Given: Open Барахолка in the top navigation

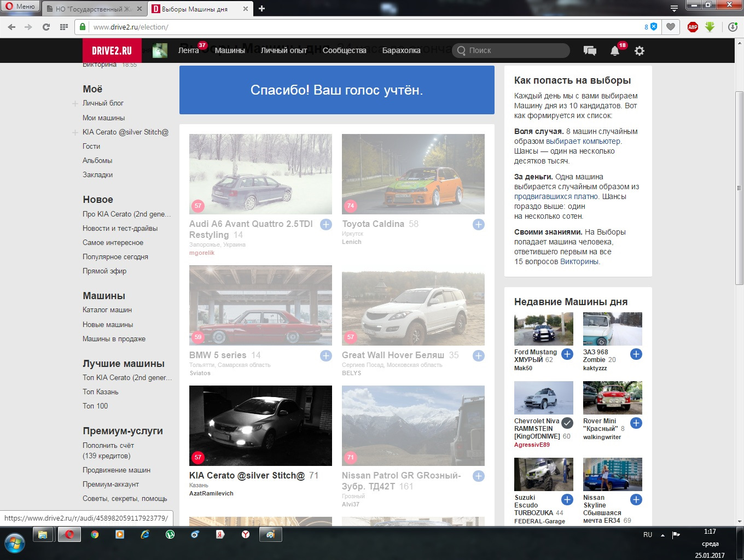Looking at the screenshot, I should point(402,50).
